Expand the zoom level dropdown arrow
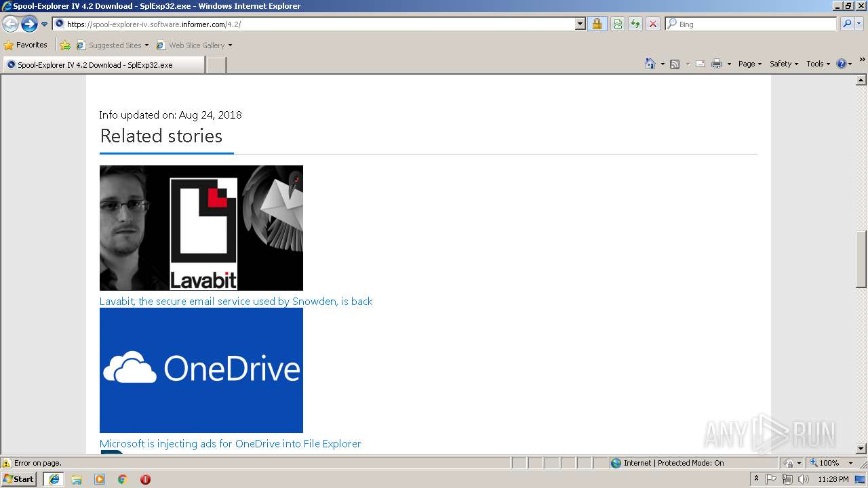 point(850,463)
